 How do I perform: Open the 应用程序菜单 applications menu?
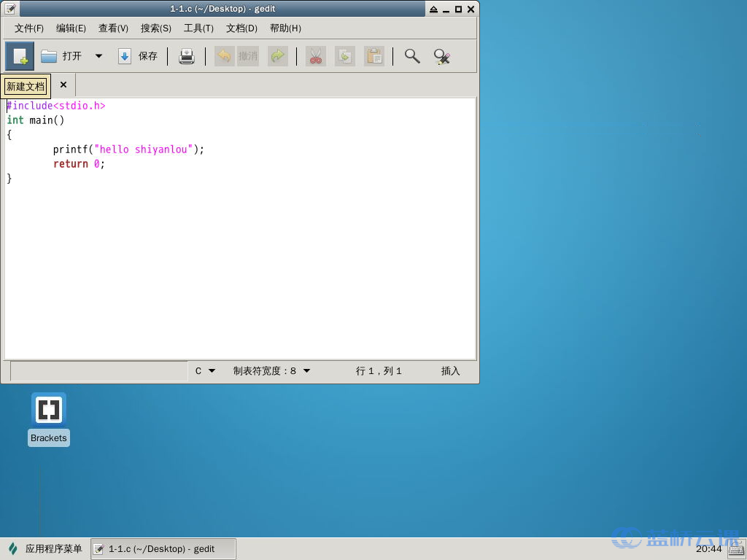pos(45,548)
